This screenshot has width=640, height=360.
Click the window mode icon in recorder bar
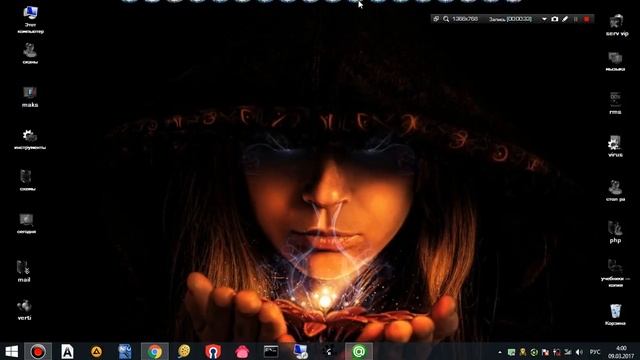point(436,19)
